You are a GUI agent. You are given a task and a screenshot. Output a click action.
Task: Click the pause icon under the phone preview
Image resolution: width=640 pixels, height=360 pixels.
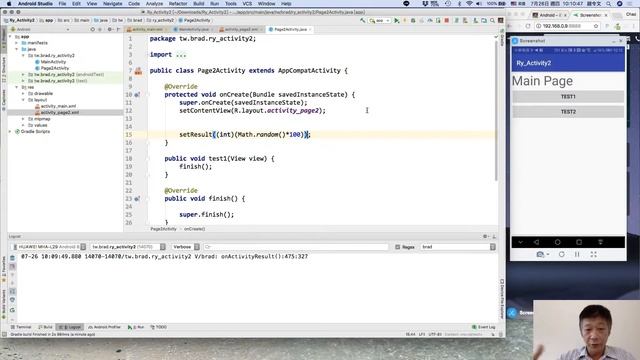[x=577, y=254]
